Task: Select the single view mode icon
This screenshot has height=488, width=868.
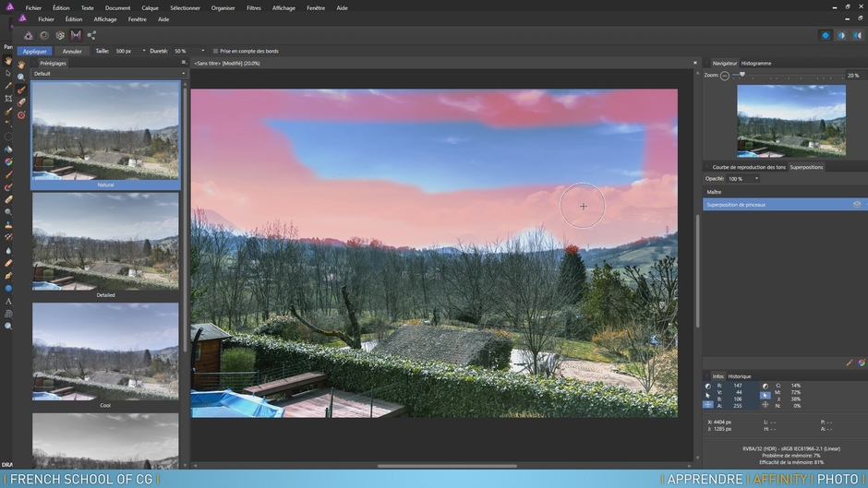Action: (826, 35)
